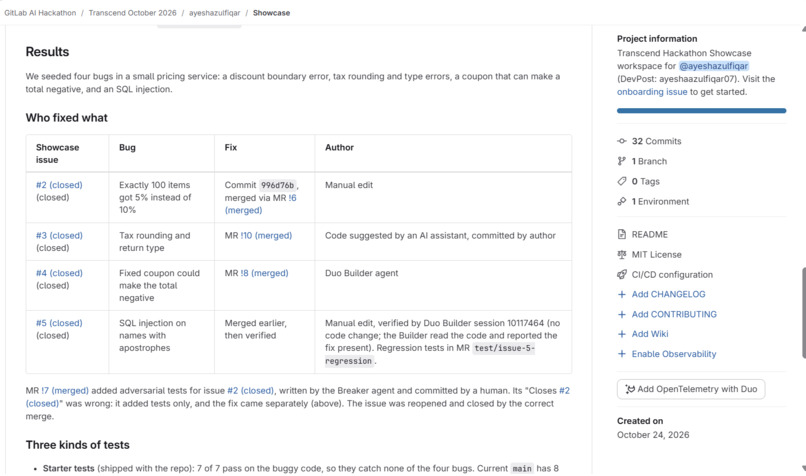Viewport: 806px width, 476px height.
Task: Click the plus icon beside Enable Observability
Action: pyautogui.click(x=621, y=354)
